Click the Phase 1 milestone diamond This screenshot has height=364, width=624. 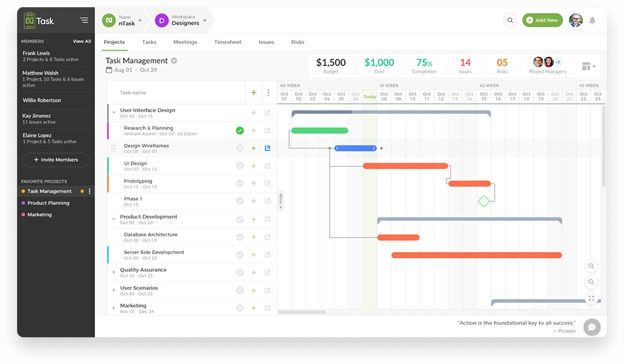click(484, 202)
